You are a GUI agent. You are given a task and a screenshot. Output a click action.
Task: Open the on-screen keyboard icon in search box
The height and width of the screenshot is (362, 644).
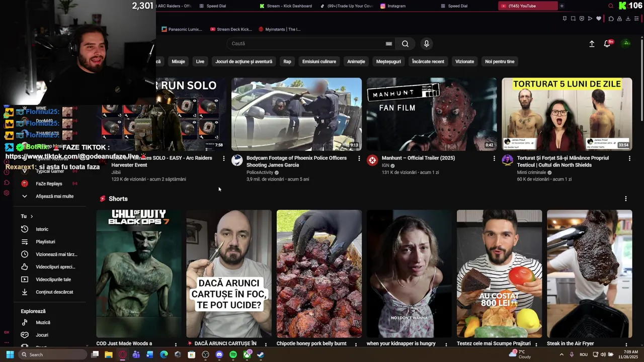coord(389,44)
